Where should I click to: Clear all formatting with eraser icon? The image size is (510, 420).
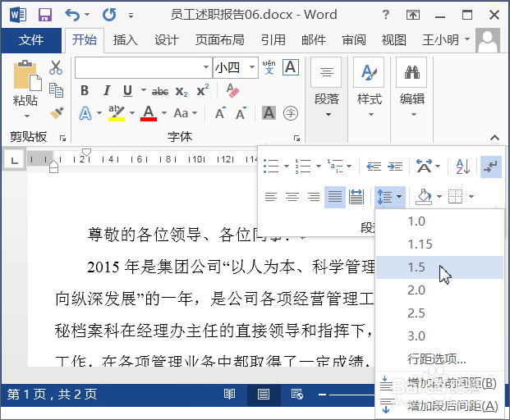coord(232,90)
